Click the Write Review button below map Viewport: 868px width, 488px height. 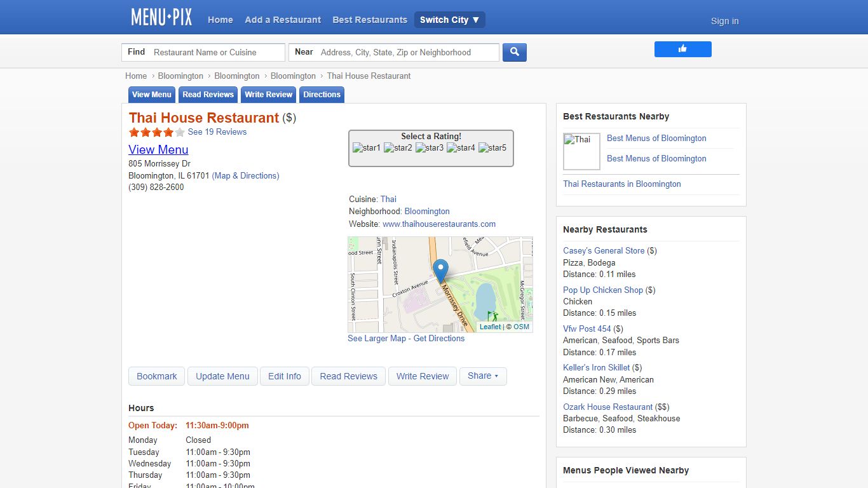tap(423, 376)
